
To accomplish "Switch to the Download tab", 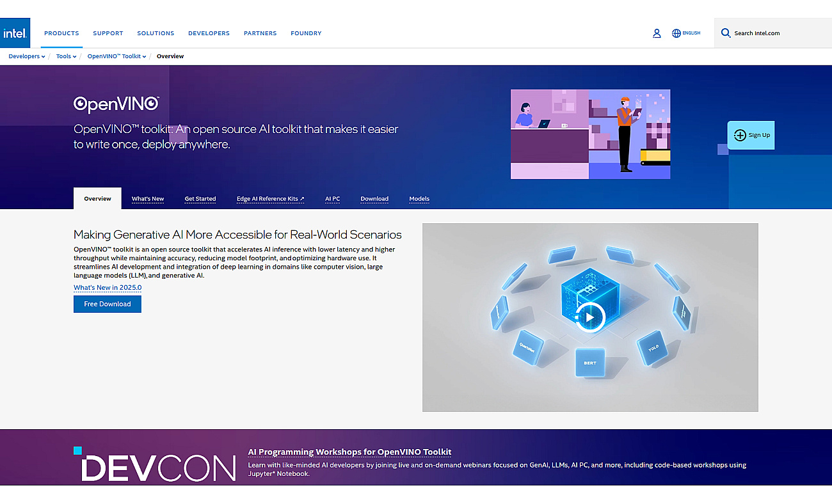I will pyautogui.click(x=374, y=199).
